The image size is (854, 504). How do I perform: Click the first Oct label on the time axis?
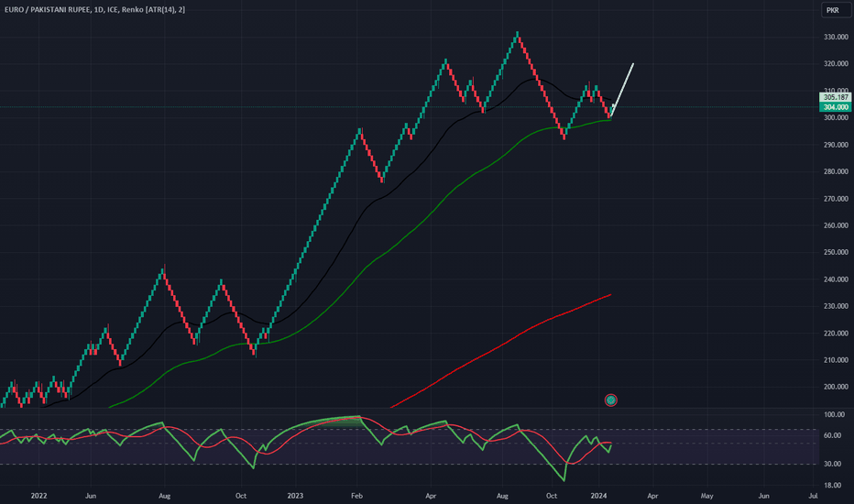tap(241, 496)
